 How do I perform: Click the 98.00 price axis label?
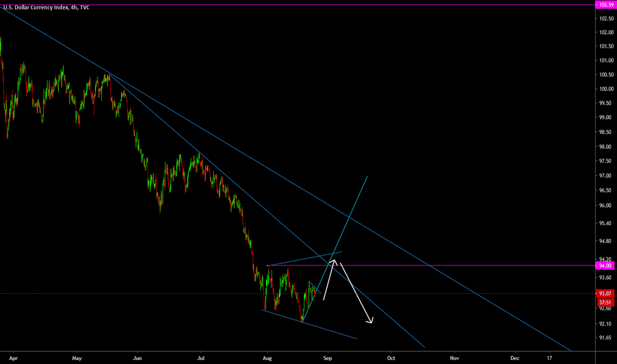click(x=605, y=146)
